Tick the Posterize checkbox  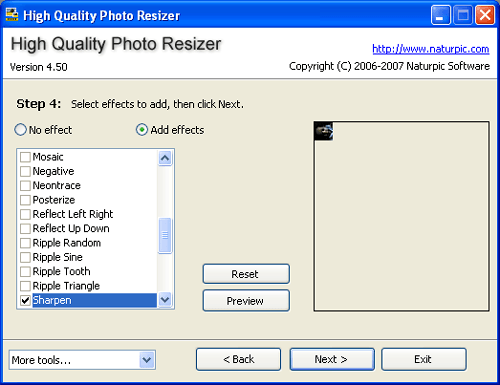coord(25,200)
